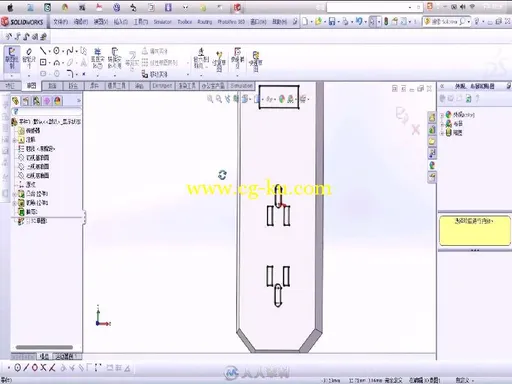The height and width of the screenshot is (384, 512).
Task: Open the PropertyManager tab icon
Action: click(26, 101)
